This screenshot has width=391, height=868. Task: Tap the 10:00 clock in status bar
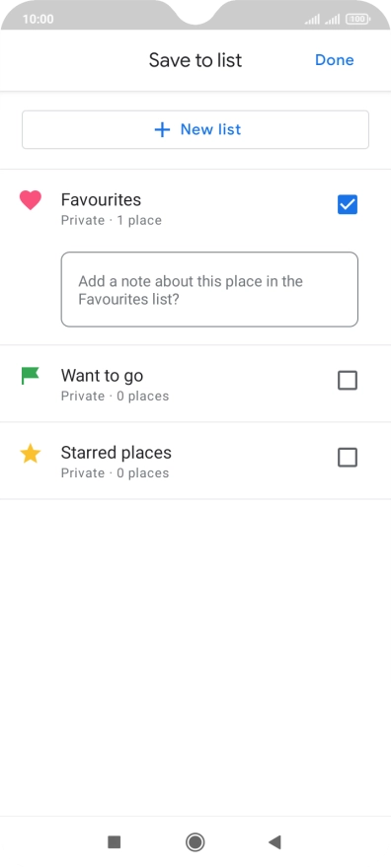click(39, 20)
